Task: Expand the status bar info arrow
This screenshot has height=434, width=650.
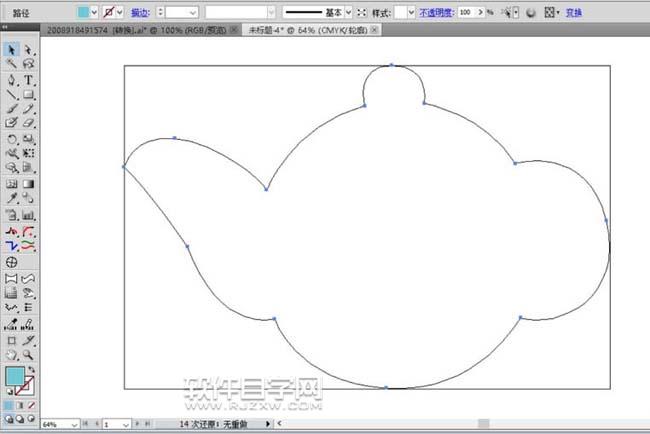Action: [x=267, y=424]
